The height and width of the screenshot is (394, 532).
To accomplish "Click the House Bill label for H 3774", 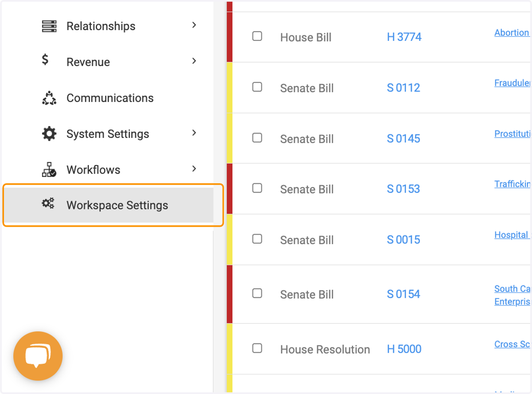I will 306,38.
